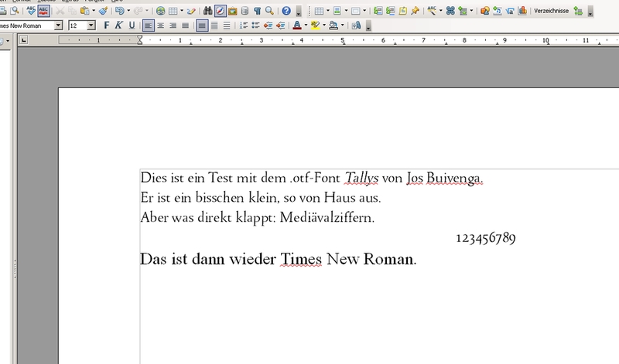Run the spelling and grammar check
Image resolution: width=619 pixels, height=364 pixels.
pos(31,11)
